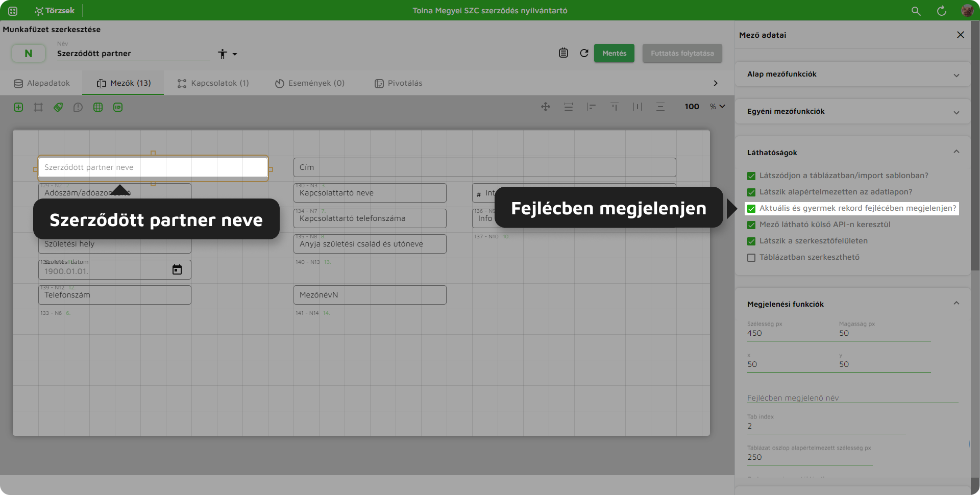Select Anyja születési család és utóneve field
Viewport: 980px width, 495px height.
point(370,244)
